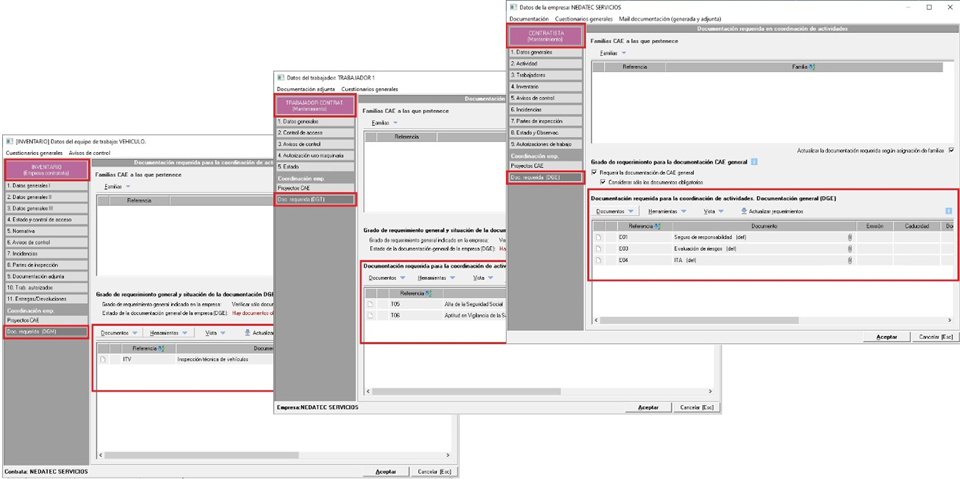Expand Herramientas dropdown in the company window
The image size is (960, 479).
pyautogui.click(x=668, y=211)
